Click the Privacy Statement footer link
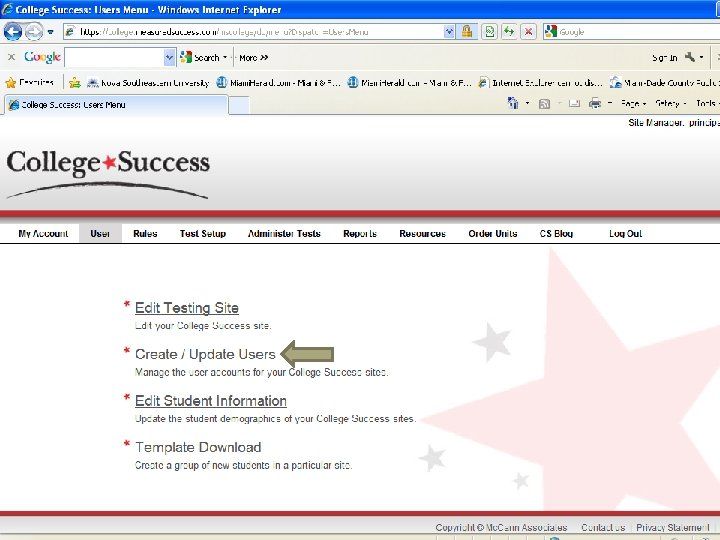Screen dimensions: 720x540 click(673, 527)
